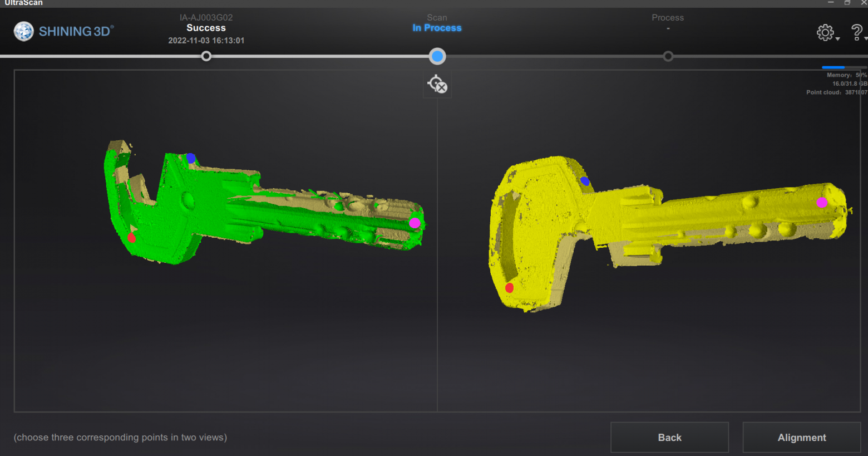Click the memory usage progress bar
The image size is (868, 456).
tap(844, 67)
